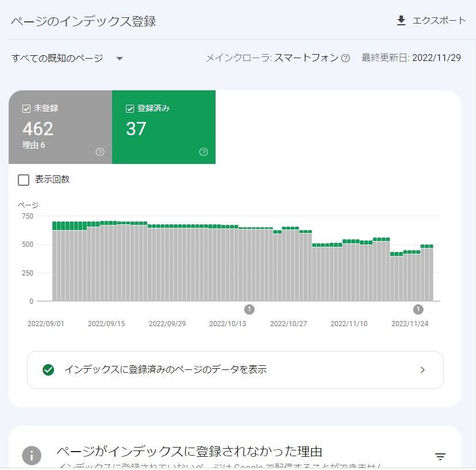The height and width of the screenshot is (470, 476).
Task: Toggle the 登録済み checkbox
Action: [x=129, y=108]
